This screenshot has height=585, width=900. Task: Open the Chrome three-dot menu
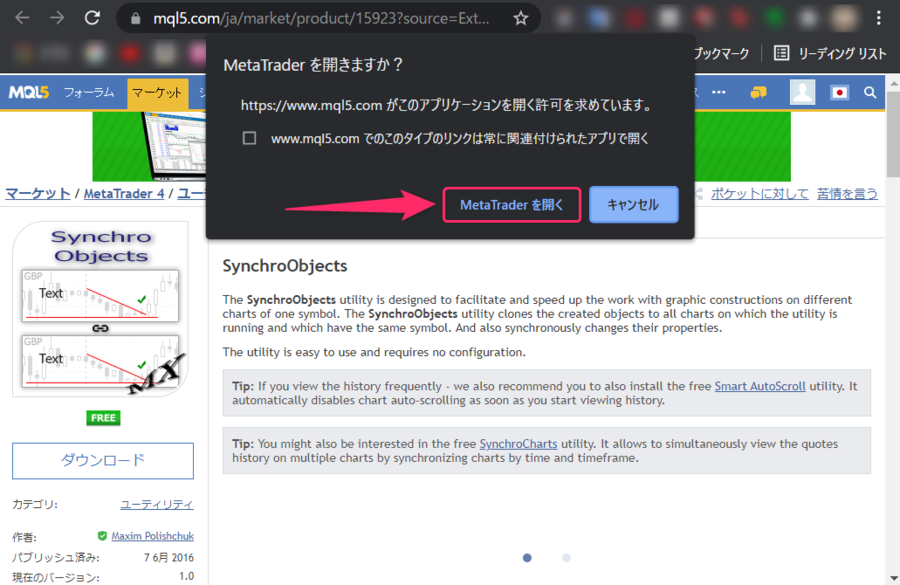point(879,18)
